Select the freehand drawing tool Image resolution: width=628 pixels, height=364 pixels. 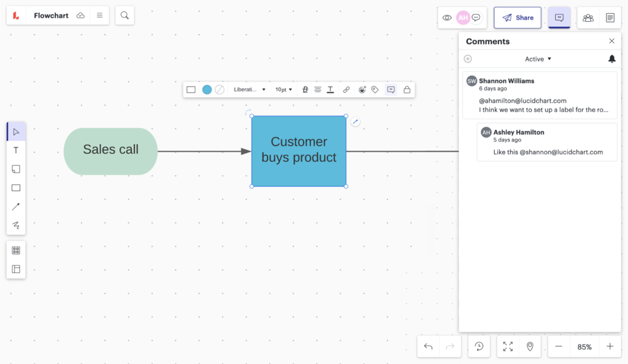tap(16, 225)
